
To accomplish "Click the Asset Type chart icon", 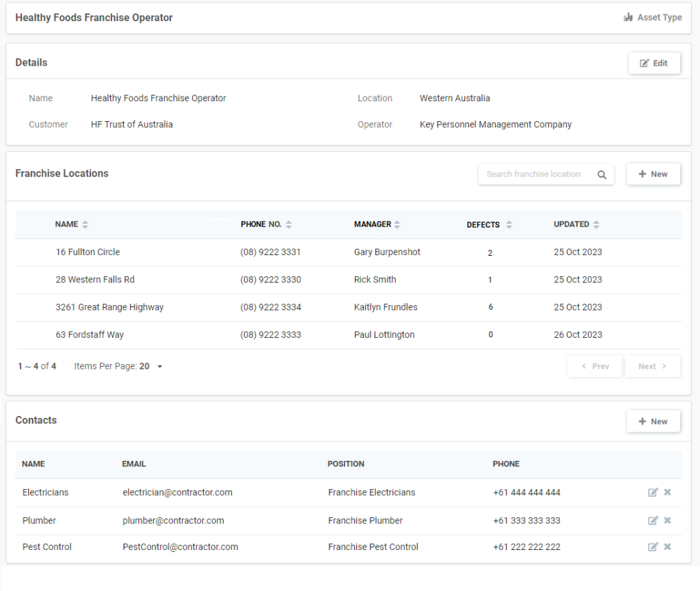I will 628,18.
